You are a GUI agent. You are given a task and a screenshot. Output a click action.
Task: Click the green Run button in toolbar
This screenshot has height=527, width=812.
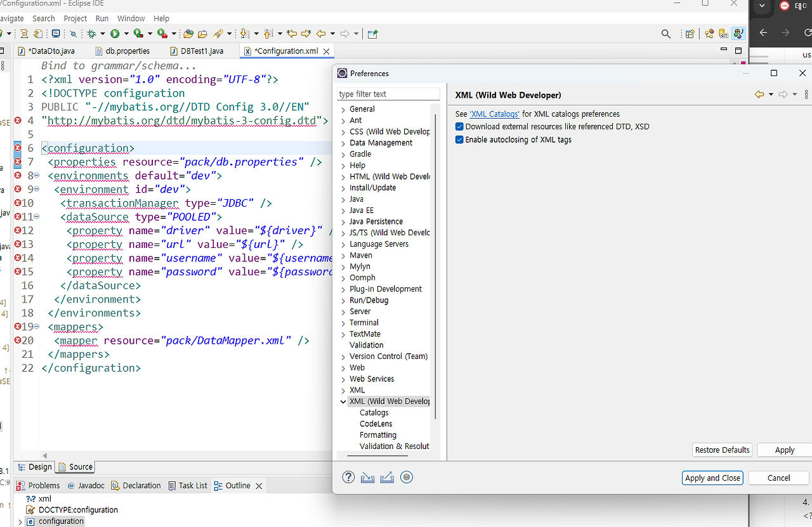(115, 34)
